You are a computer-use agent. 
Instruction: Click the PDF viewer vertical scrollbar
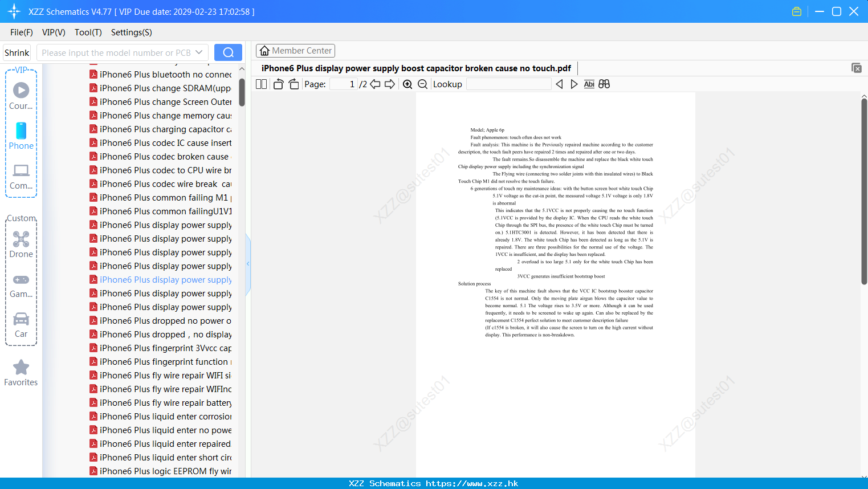[864, 191]
